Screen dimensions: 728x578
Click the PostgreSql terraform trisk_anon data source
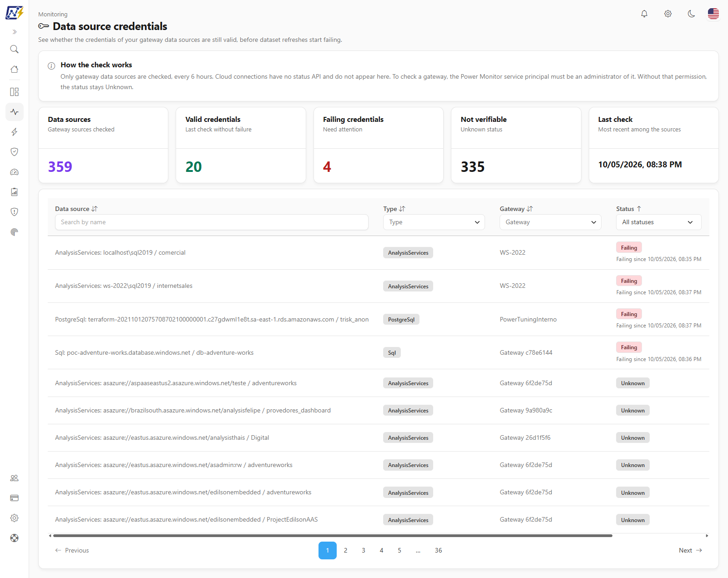(212, 319)
